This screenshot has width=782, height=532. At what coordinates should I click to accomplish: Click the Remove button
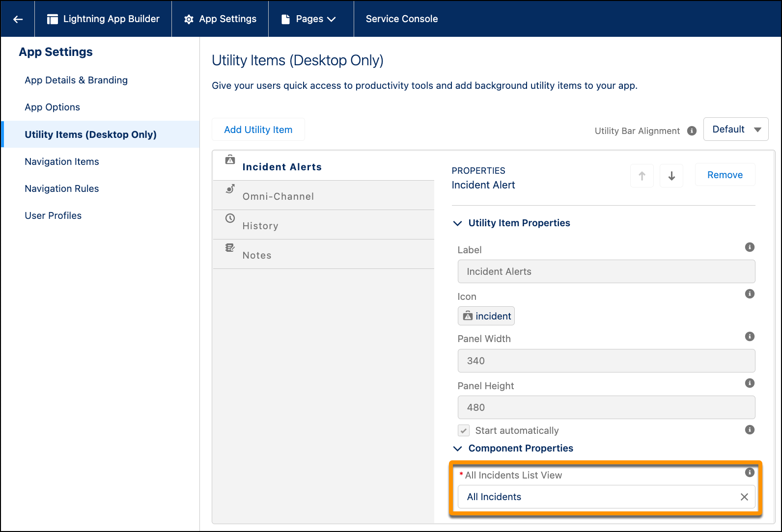click(725, 175)
